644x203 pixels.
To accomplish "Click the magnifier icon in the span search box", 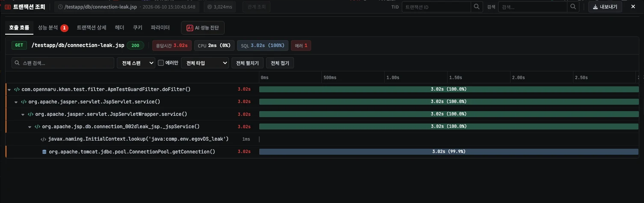I will [18, 63].
